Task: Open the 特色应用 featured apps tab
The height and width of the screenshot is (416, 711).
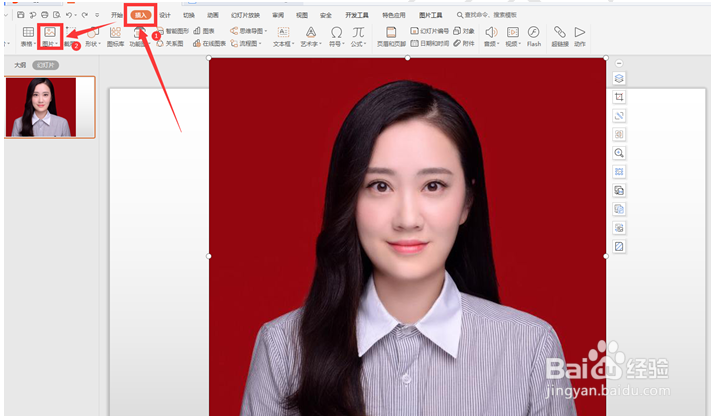Action: [394, 15]
